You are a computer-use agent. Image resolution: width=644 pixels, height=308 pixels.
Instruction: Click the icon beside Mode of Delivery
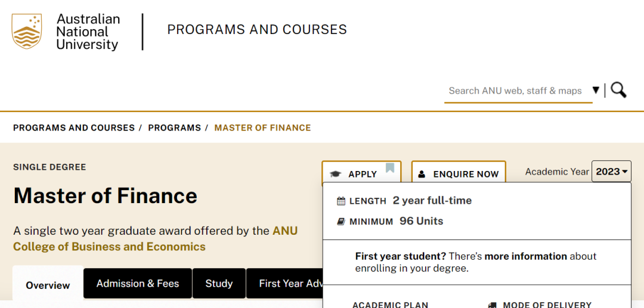point(492,304)
